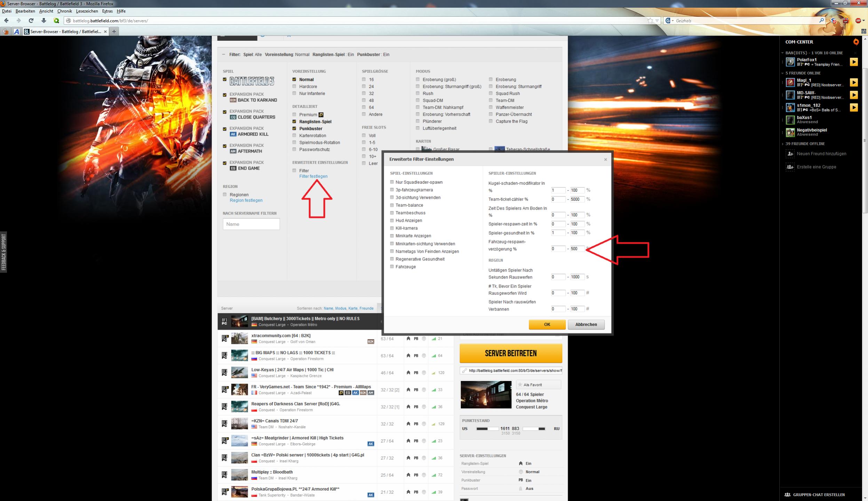Confirm filter settings with OK
The width and height of the screenshot is (868, 501).
(547, 324)
